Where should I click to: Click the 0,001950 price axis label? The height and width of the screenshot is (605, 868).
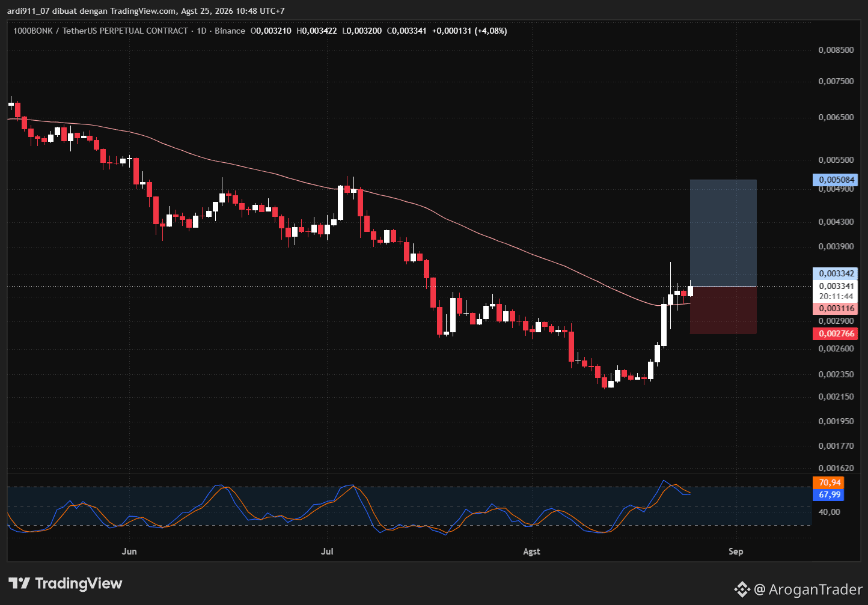pyautogui.click(x=836, y=421)
